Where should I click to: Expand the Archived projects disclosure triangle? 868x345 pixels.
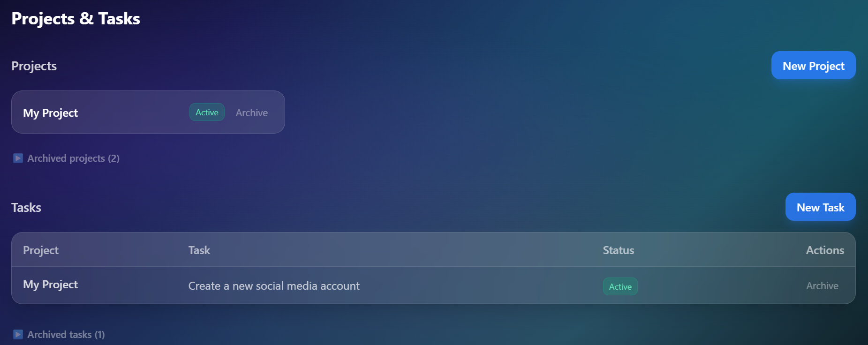point(18,158)
